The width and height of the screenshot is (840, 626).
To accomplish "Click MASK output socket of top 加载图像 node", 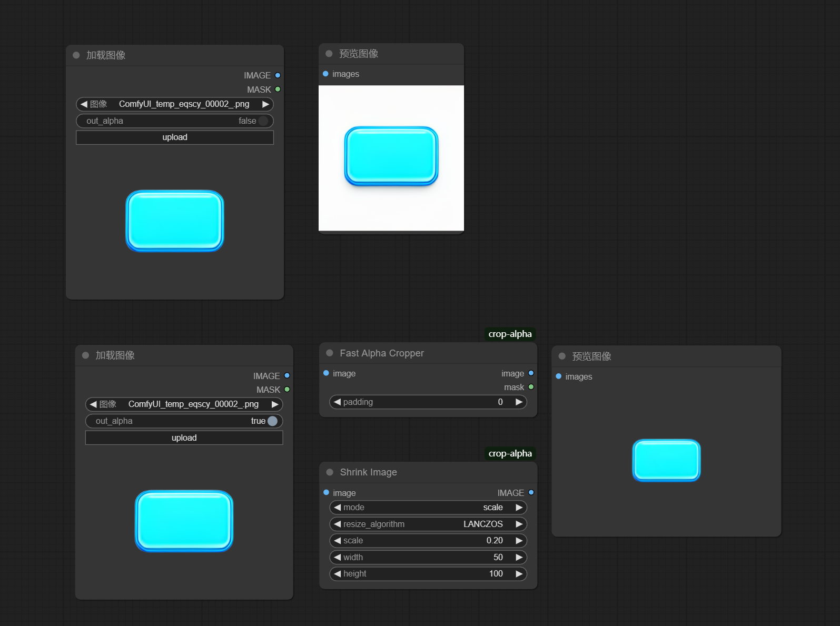I will [x=278, y=90].
